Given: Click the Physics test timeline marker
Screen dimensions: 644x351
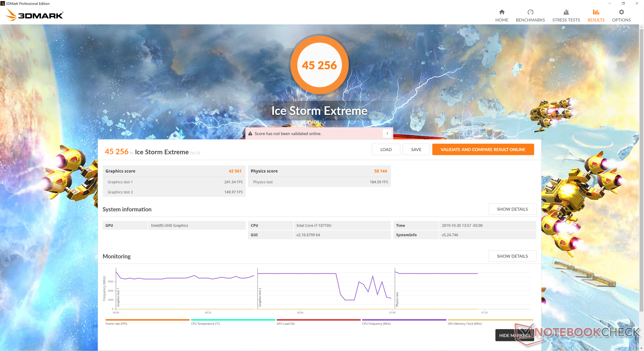Looking at the screenshot, I should point(397,299).
